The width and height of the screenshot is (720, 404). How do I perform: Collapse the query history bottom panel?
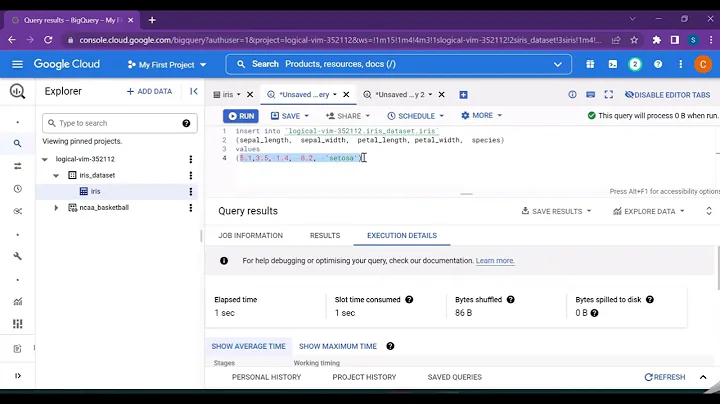tap(703, 377)
